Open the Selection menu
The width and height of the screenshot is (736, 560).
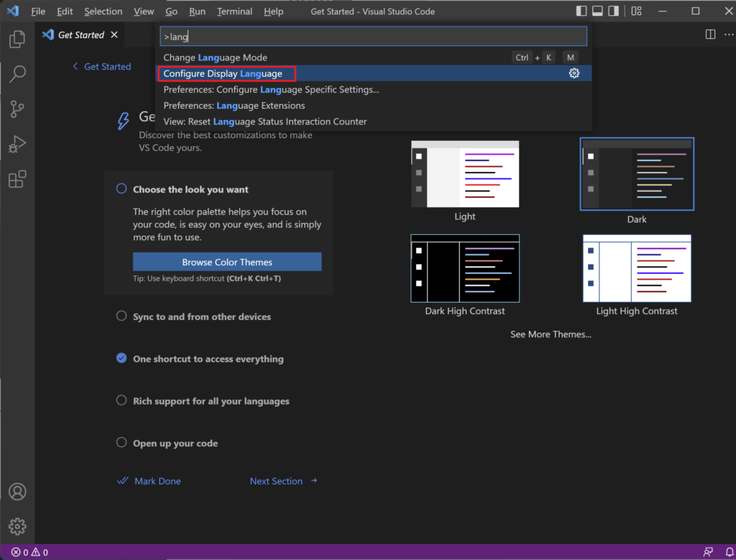point(103,12)
